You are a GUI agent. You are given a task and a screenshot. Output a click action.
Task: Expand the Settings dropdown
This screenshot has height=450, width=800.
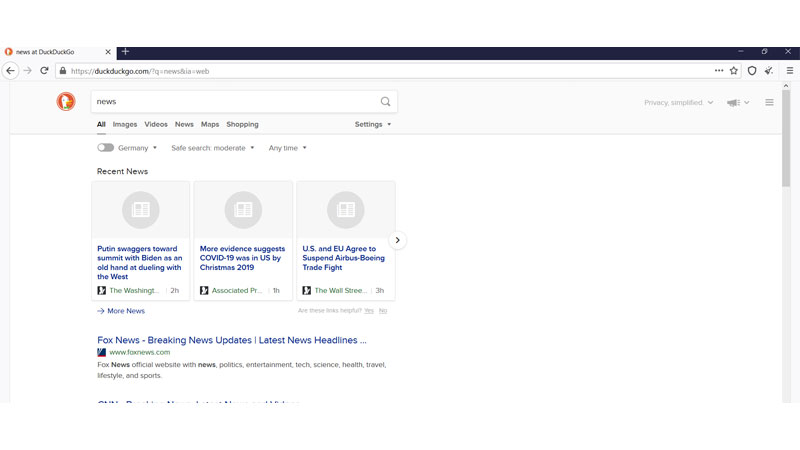coord(373,124)
